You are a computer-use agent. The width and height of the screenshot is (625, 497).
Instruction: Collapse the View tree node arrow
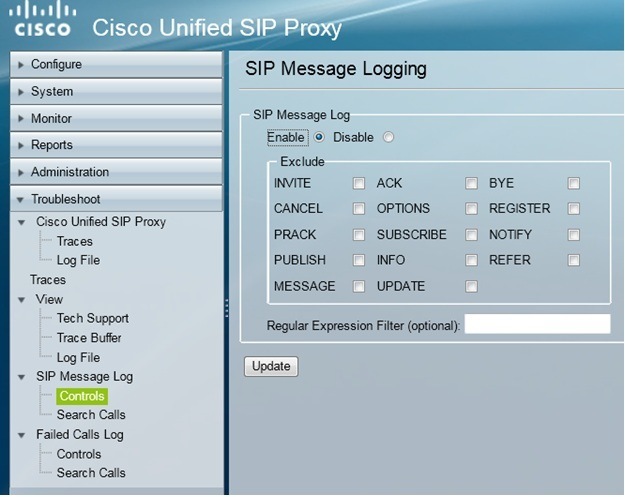point(22,300)
